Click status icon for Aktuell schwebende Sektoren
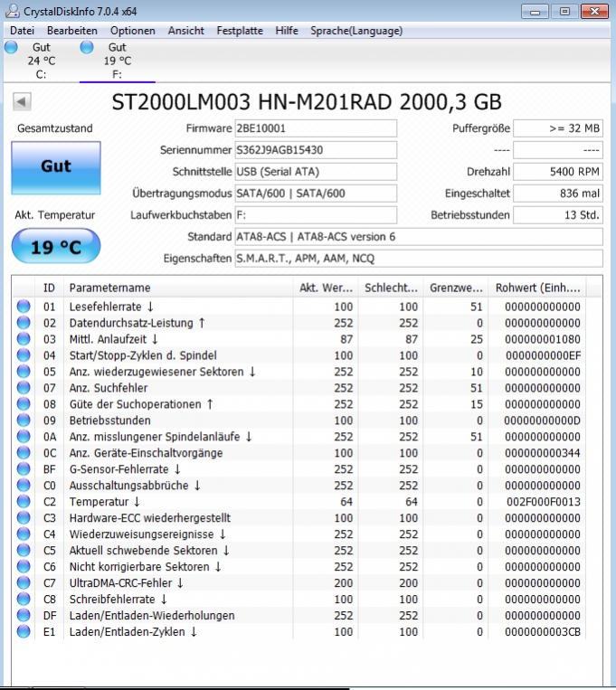This screenshot has height=690, width=616. coord(24,551)
